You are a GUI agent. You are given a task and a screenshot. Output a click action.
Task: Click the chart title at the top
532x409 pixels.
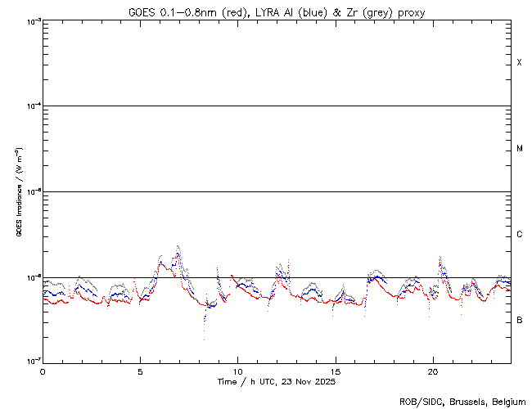tap(277, 12)
